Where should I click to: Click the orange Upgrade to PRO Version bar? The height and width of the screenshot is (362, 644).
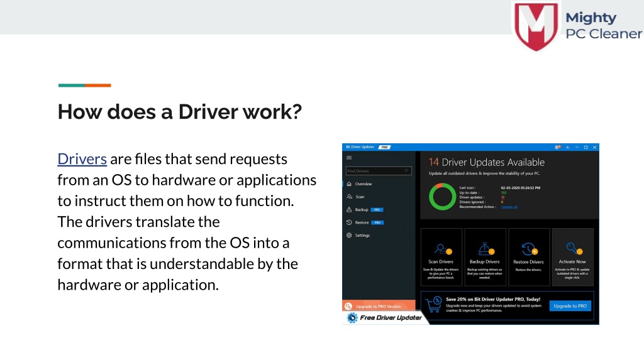click(x=379, y=306)
